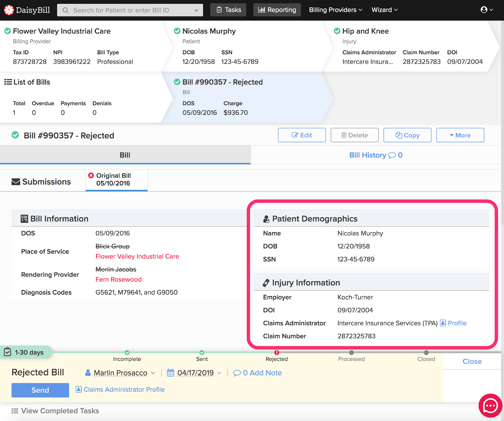Screen dimensions: 504x421
Task: Expand the More actions dropdown
Action: click(x=460, y=135)
